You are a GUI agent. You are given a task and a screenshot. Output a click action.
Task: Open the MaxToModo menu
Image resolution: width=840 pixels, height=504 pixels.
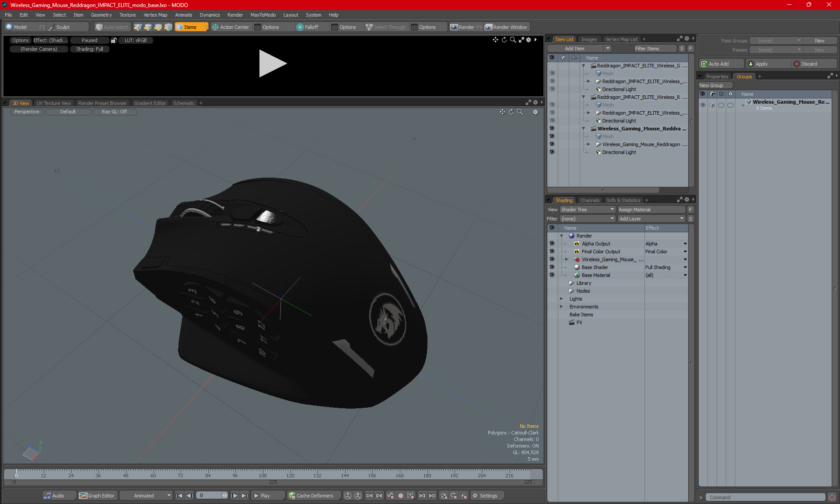pos(263,15)
